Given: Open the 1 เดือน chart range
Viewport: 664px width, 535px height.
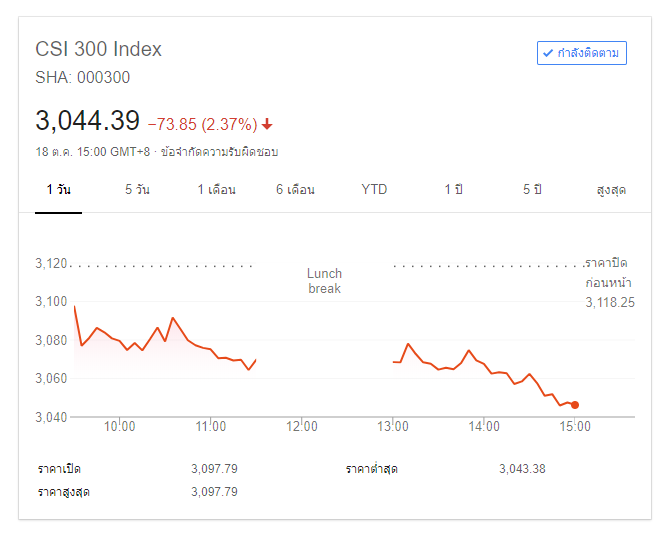Looking at the screenshot, I should tap(216, 190).
